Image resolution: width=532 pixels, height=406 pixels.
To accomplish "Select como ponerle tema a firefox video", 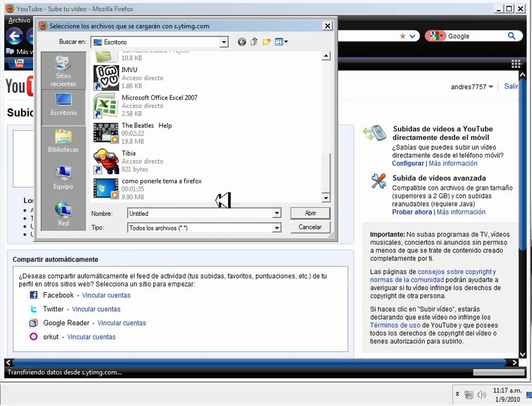I will click(x=147, y=189).
